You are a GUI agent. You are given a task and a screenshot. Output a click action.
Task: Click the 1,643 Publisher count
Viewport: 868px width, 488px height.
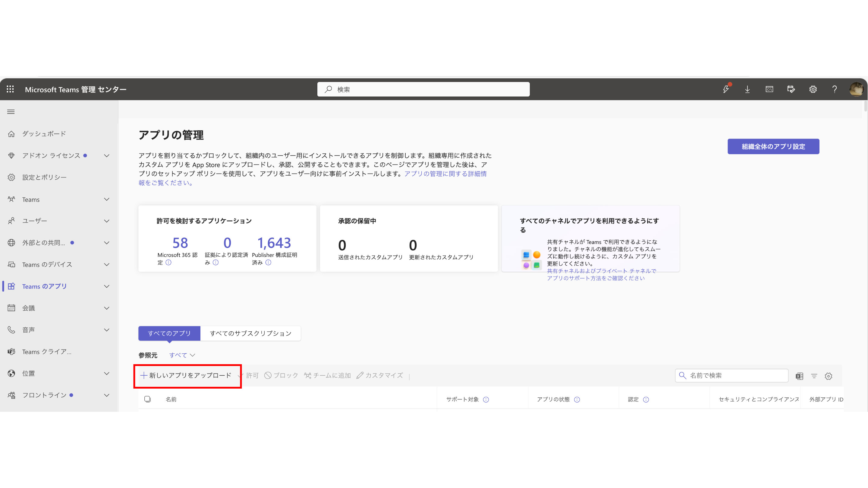(274, 243)
